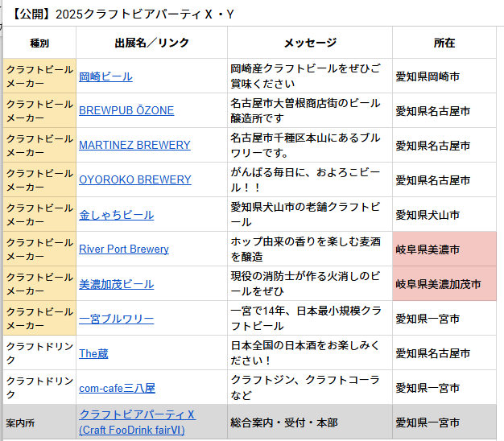This screenshot has width=504, height=441.
Task: Follow the MARTINEZ BREWERY link
Action: tap(134, 145)
